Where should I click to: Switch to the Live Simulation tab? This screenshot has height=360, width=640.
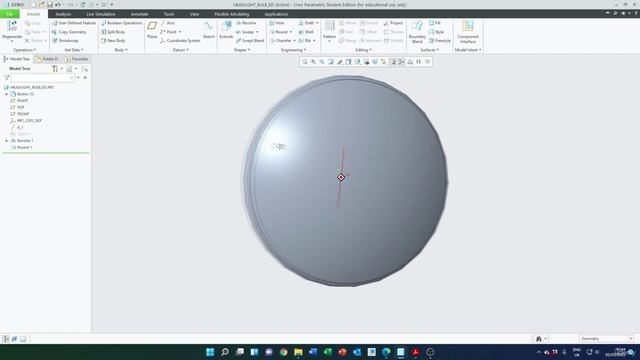[x=101, y=14]
